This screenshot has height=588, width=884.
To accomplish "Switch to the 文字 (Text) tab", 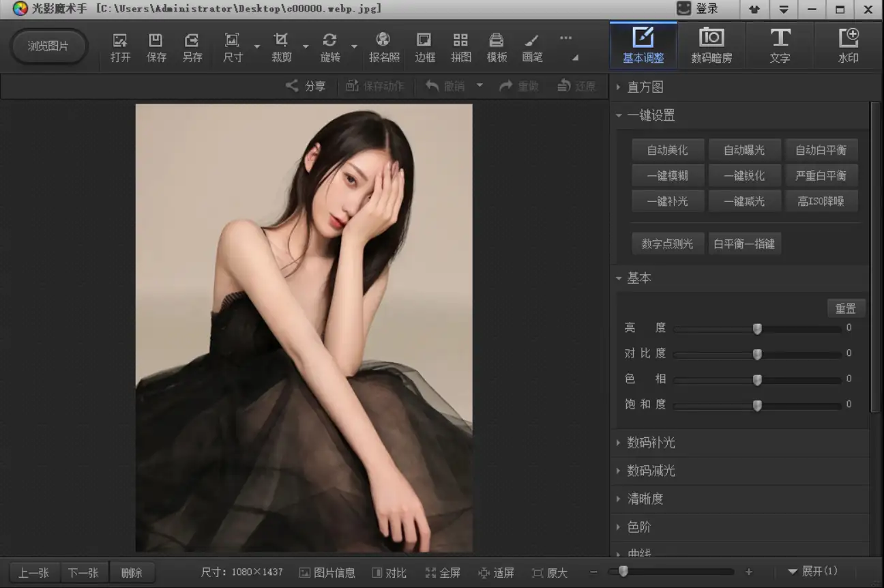I will tap(780, 46).
